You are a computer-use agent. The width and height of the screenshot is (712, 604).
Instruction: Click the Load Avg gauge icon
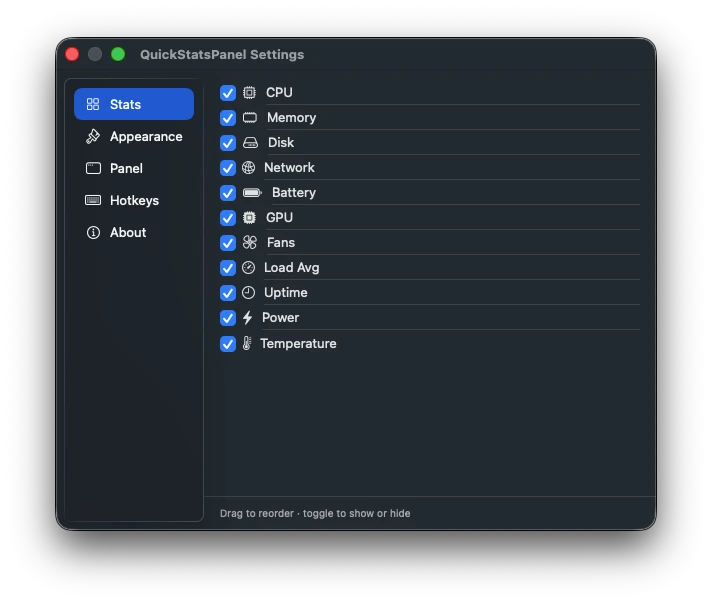248,267
